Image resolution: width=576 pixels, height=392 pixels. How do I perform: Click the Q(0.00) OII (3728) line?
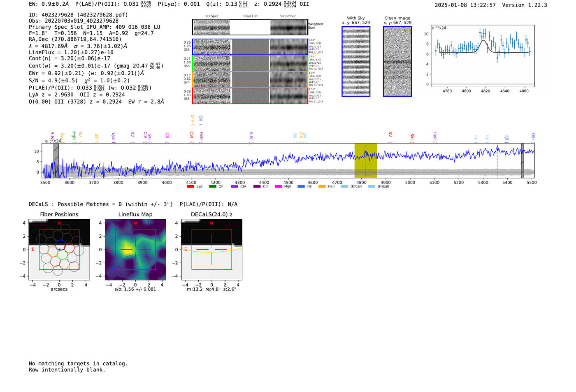coord(96,102)
